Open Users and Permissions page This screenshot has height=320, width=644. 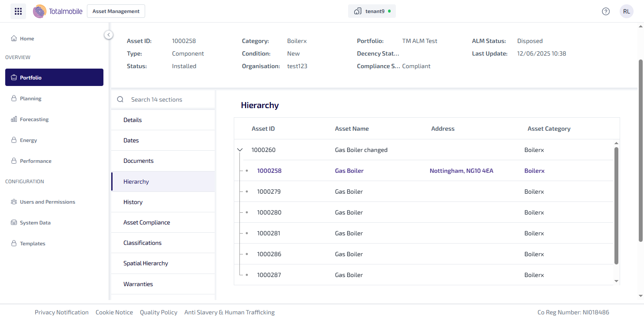click(x=47, y=202)
